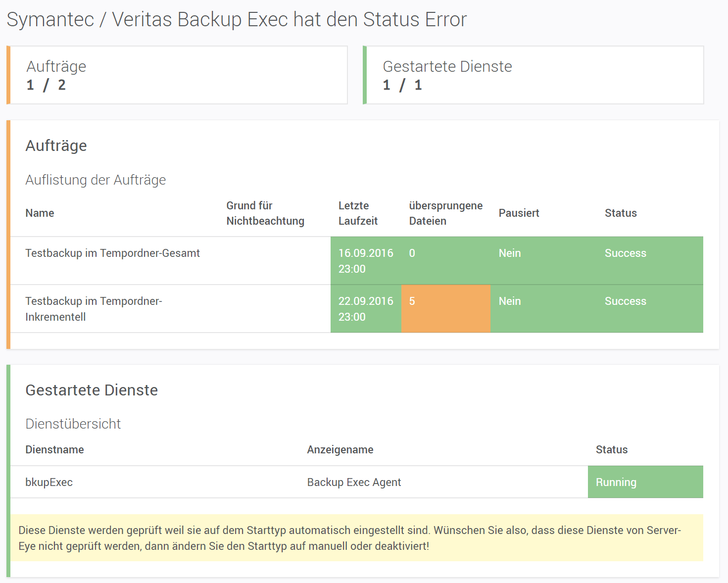728x583 pixels.
Task: Click the Symantec / Veritas Backup Exec page title
Action: [x=237, y=20]
